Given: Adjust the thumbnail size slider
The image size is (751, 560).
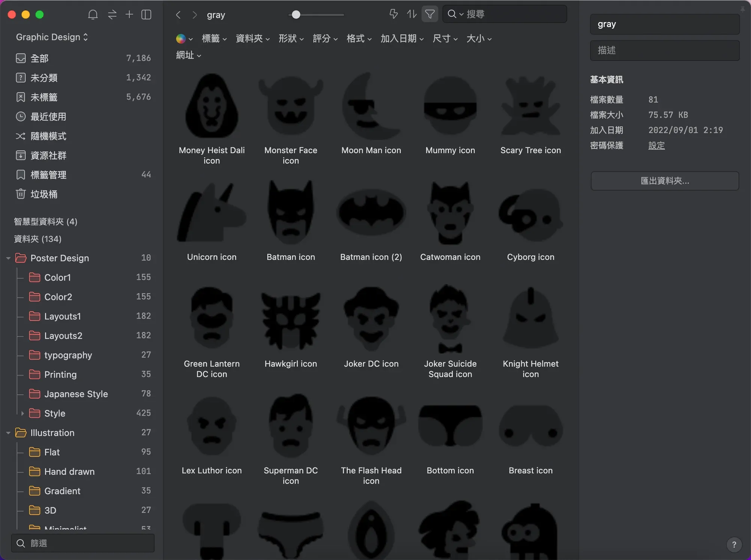Looking at the screenshot, I should point(296,15).
